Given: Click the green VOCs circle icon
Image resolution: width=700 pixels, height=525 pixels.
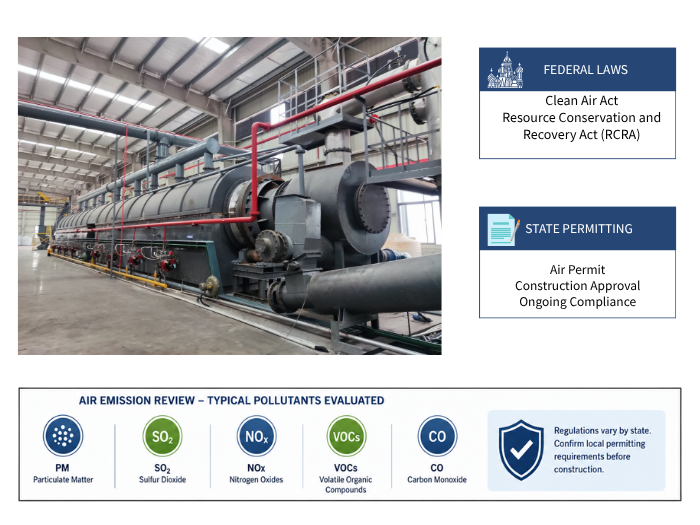Looking at the screenshot, I should 346,436.
